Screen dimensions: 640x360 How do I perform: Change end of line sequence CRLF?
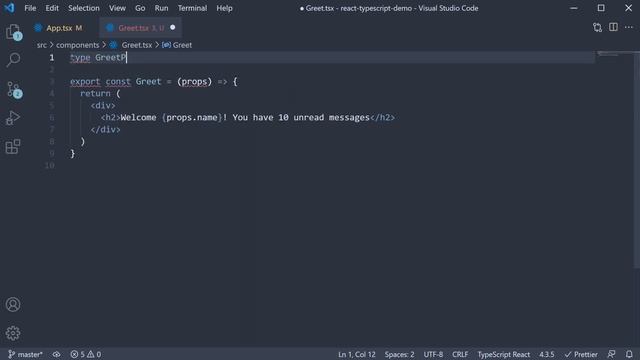coord(460,354)
